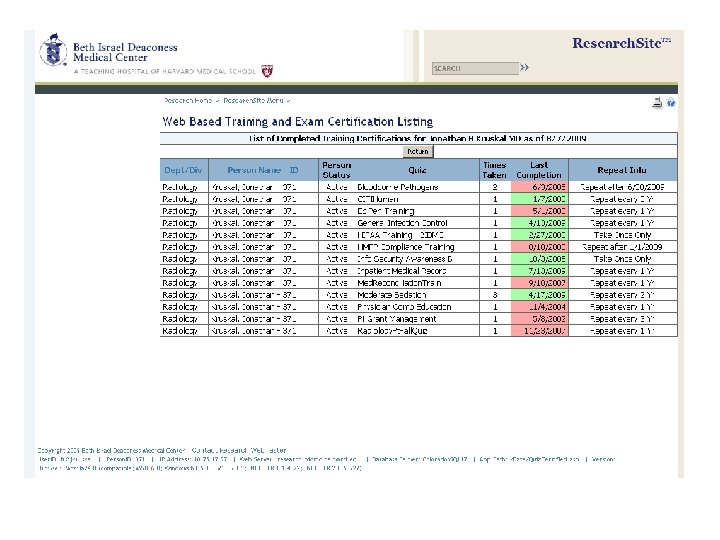This screenshot has height=540, width=720.
Task: Click the 'Repeat after 6/30/2009' cell
Action: [x=622, y=187]
